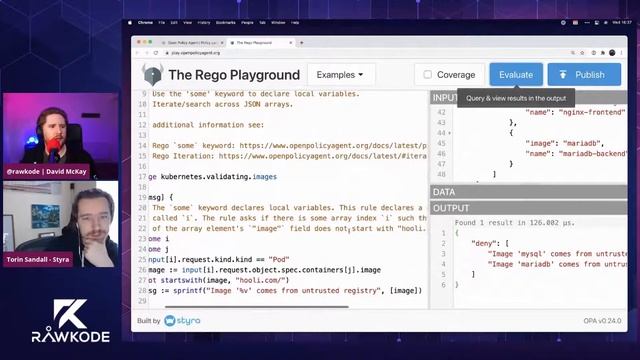Open the People menu
Image resolution: width=640 pixels, height=360 pixels.
coord(247,23)
